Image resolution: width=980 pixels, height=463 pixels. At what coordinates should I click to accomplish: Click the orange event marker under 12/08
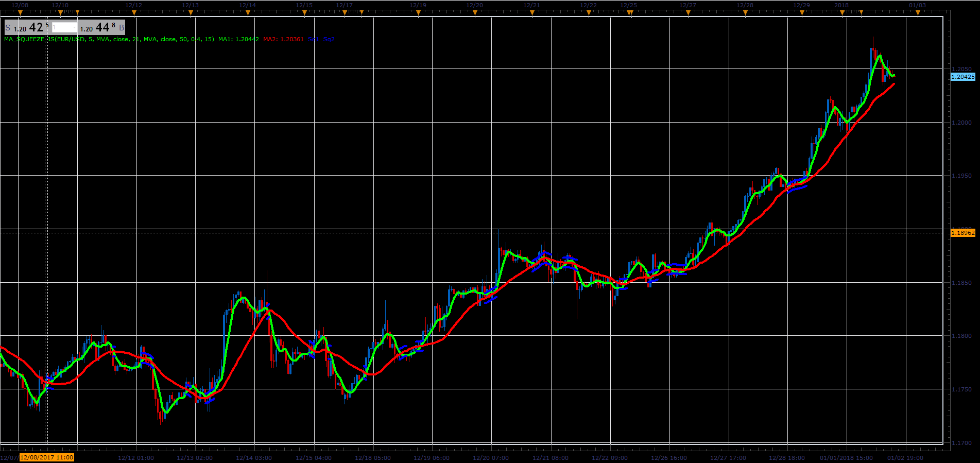pos(20,13)
